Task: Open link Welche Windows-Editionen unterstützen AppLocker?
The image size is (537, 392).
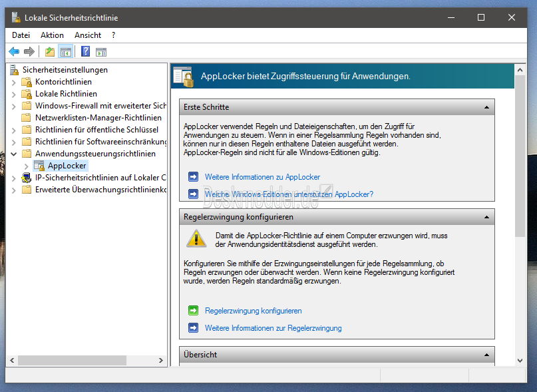Action: (289, 194)
